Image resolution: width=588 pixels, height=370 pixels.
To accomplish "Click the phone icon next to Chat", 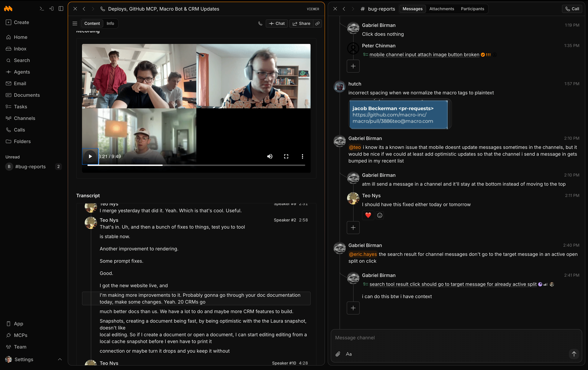I will 260,24.
